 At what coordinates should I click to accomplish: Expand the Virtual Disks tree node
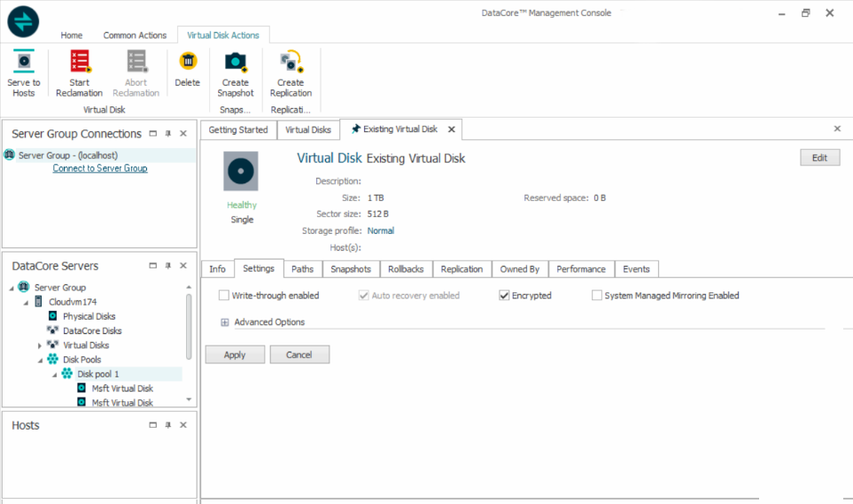click(40, 345)
